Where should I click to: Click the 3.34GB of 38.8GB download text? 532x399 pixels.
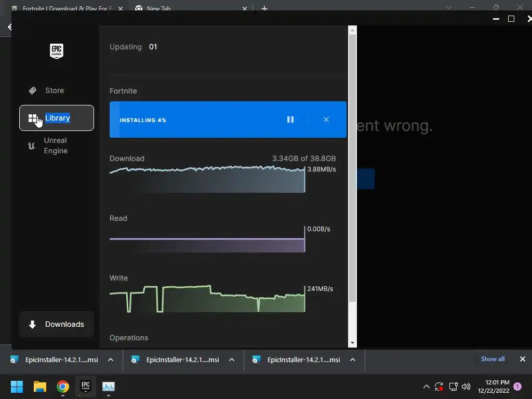(x=304, y=158)
